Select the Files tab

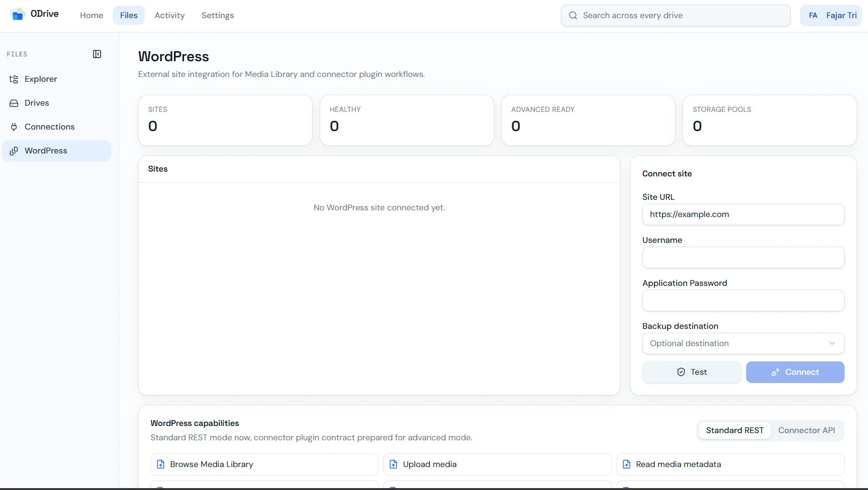[x=129, y=15]
